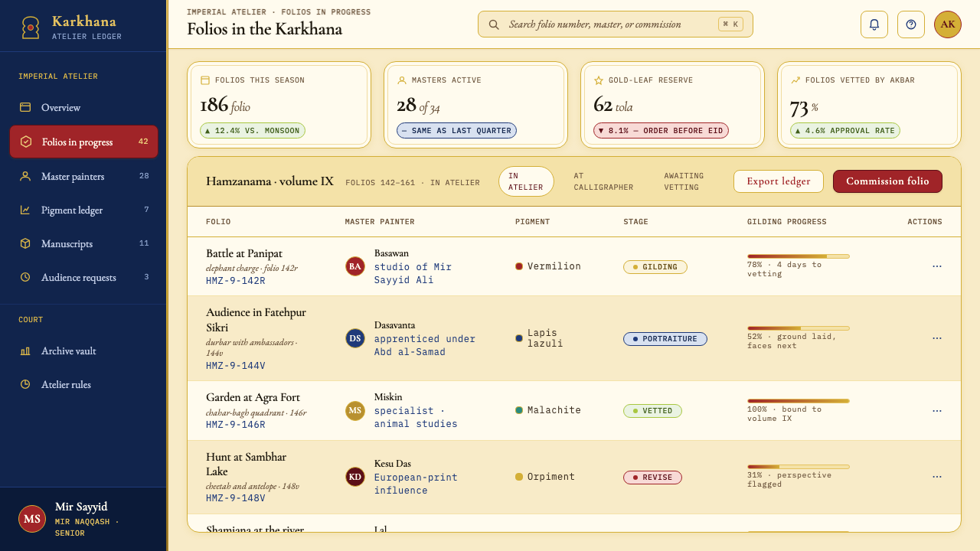Click the Audience requests clock icon
This screenshot has height=551, width=980.
(25, 278)
